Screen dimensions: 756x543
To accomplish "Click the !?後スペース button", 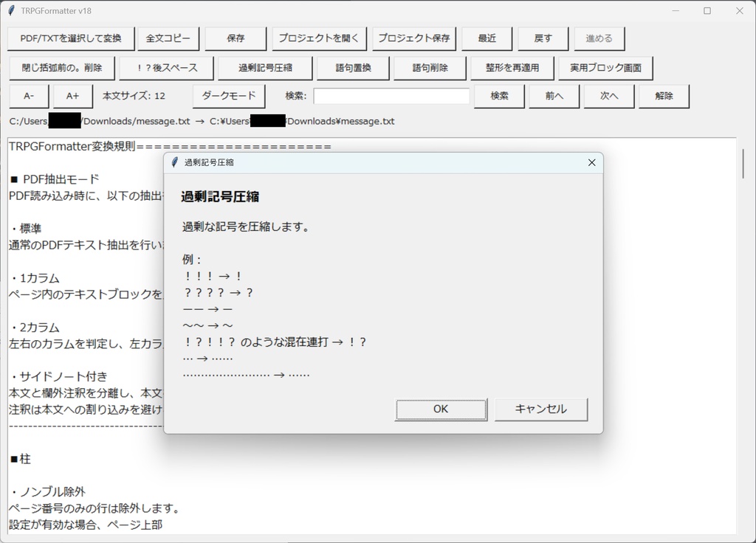I will (166, 68).
